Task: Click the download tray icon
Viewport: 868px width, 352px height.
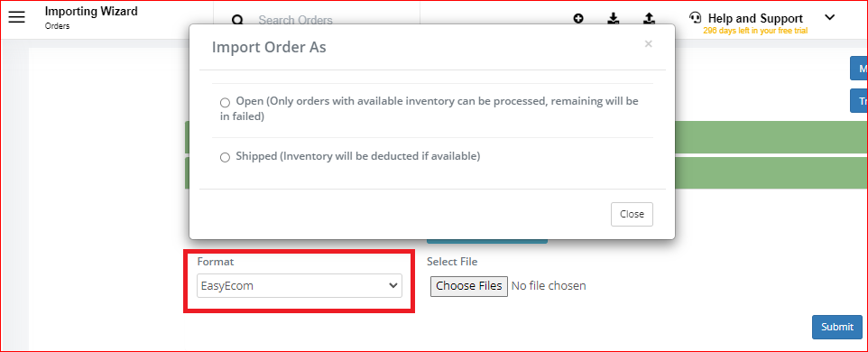Action: point(614,18)
